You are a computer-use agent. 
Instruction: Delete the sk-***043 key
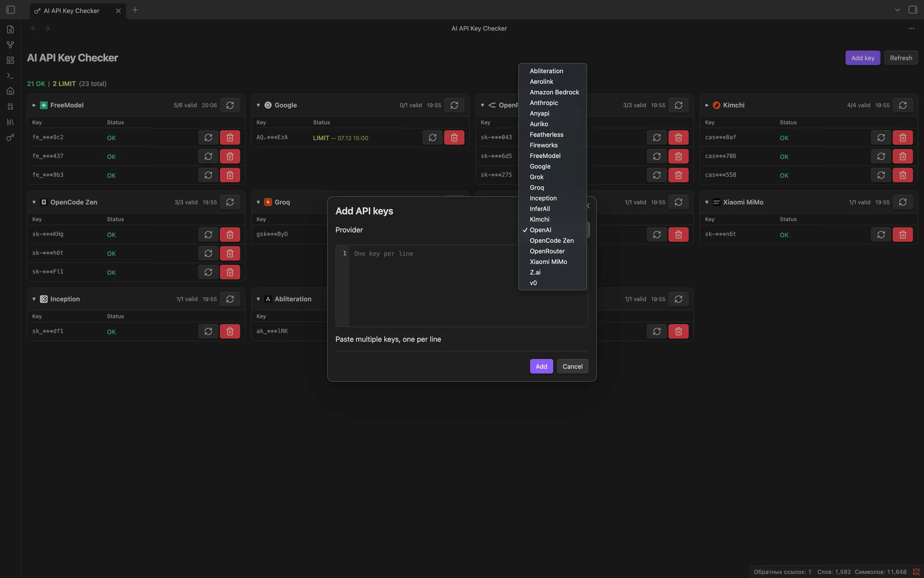pyautogui.click(x=678, y=138)
